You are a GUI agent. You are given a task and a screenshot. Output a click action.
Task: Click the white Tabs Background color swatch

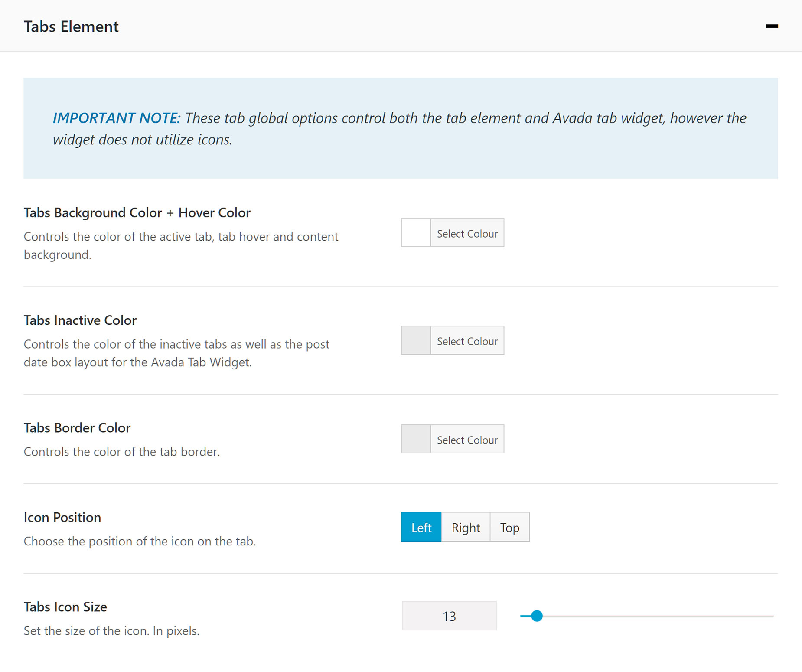[x=416, y=233]
